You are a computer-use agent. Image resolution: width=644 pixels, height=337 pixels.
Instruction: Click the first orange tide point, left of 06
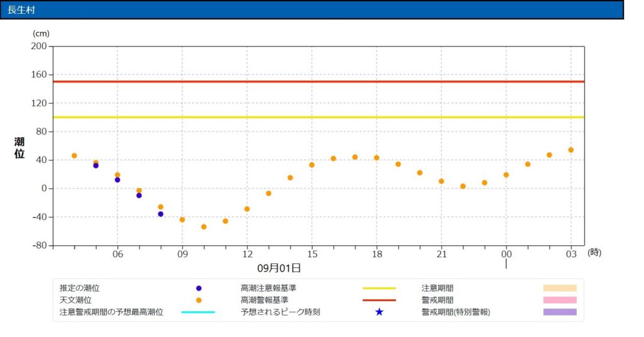click(74, 155)
